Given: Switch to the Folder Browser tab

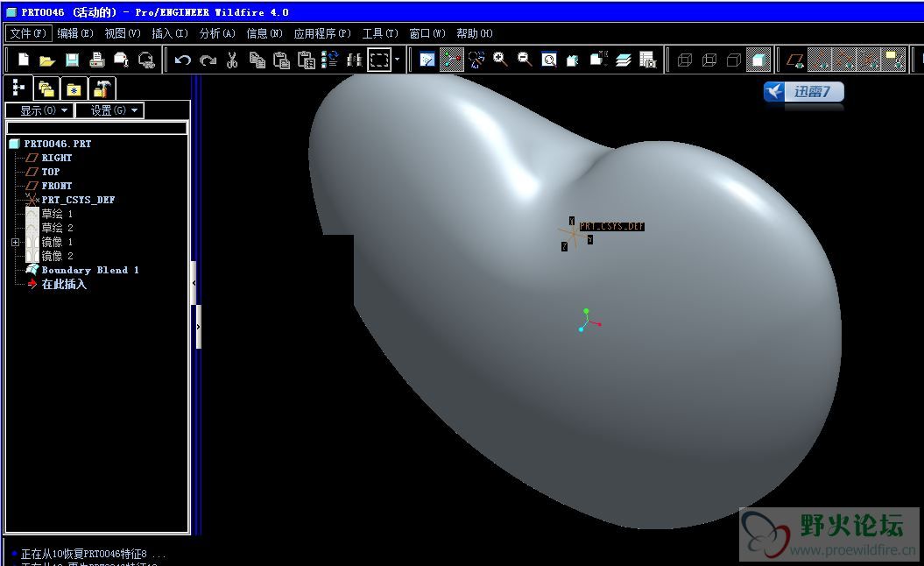Looking at the screenshot, I should point(46,88).
